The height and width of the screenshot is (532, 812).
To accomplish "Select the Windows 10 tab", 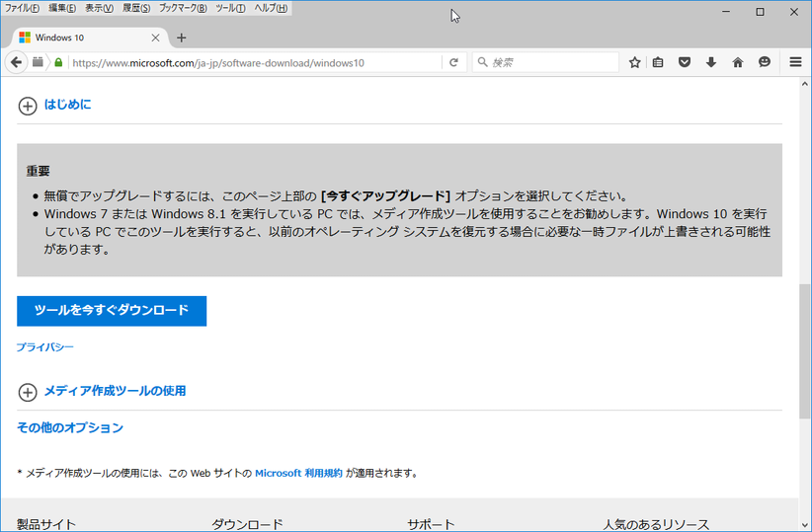I will pyautogui.click(x=90, y=38).
